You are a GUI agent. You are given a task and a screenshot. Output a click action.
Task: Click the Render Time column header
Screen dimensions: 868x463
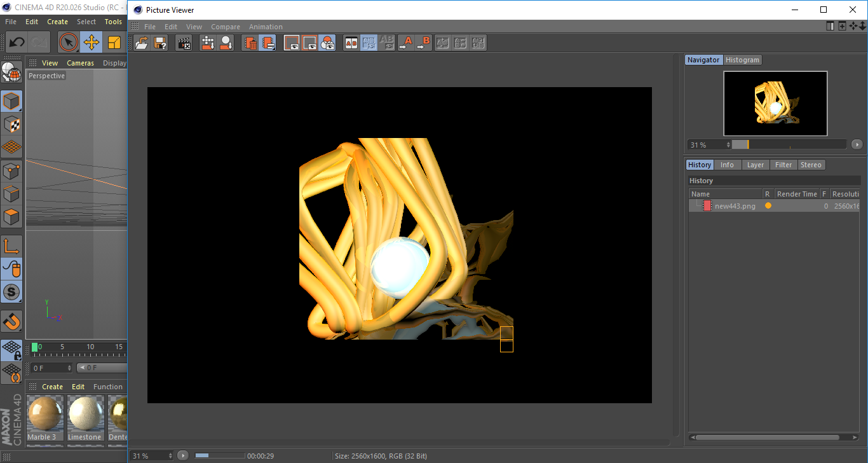tap(797, 194)
